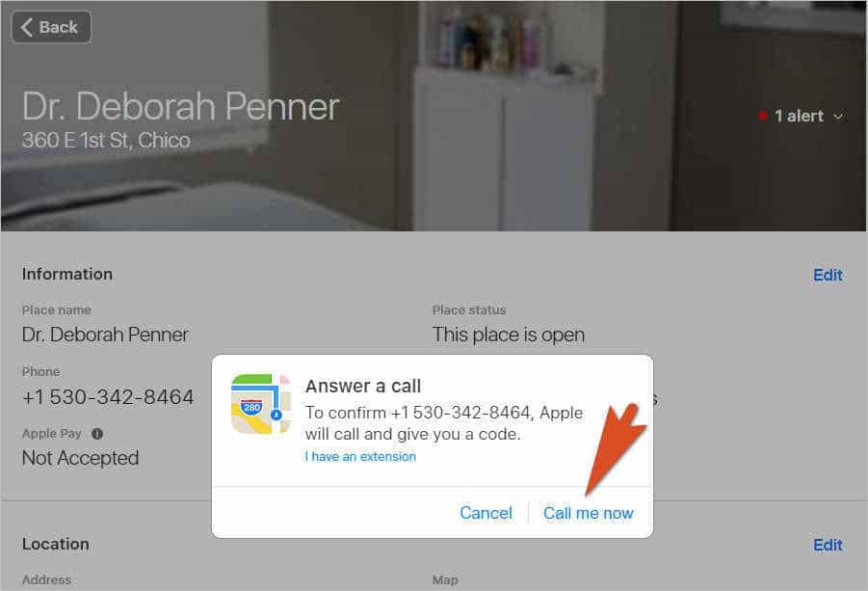Click the Apple Maps icon in dialog
Viewport: 868px width, 591px height.
click(x=261, y=404)
